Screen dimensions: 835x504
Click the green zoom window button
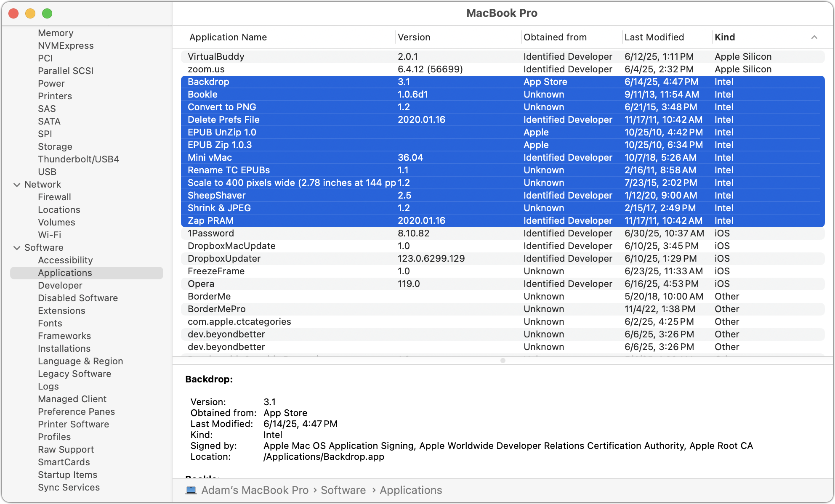point(47,13)
